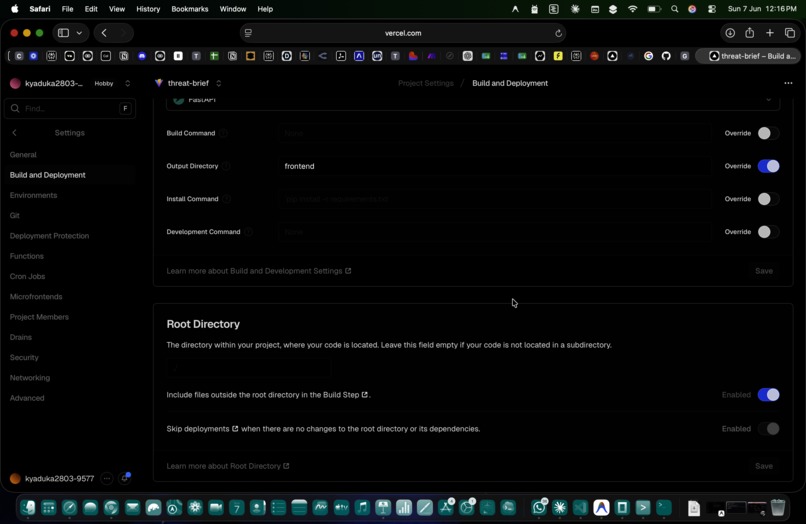Select General in Settings sidebar

(x=23, y=155)
